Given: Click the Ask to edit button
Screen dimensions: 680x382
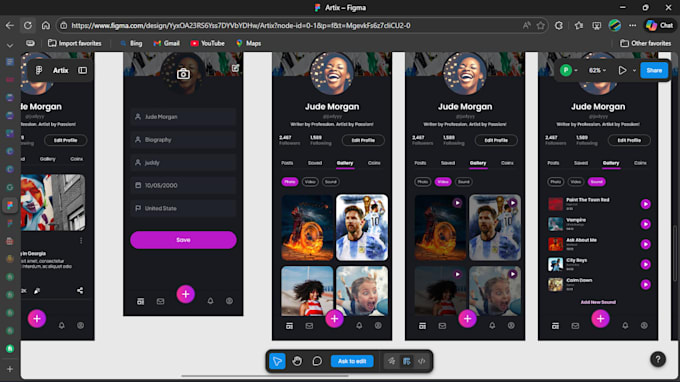Looking at the screenshot, I should coord(352,361).
